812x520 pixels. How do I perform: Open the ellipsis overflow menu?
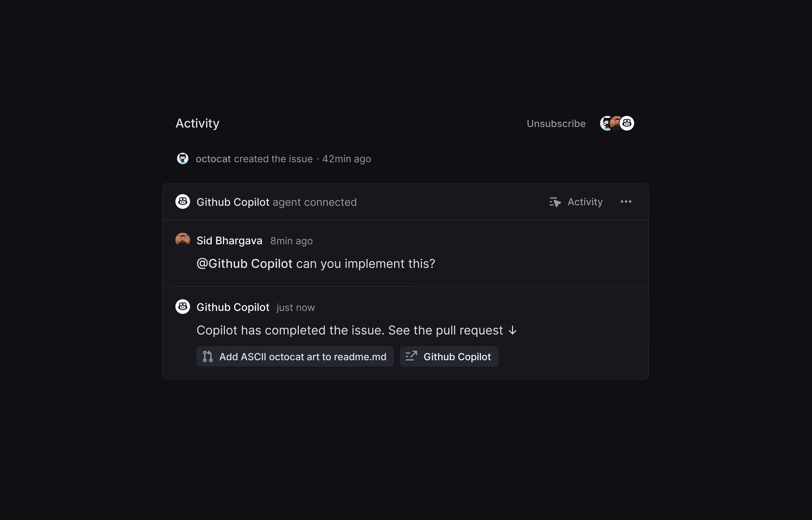click(626, 201)
